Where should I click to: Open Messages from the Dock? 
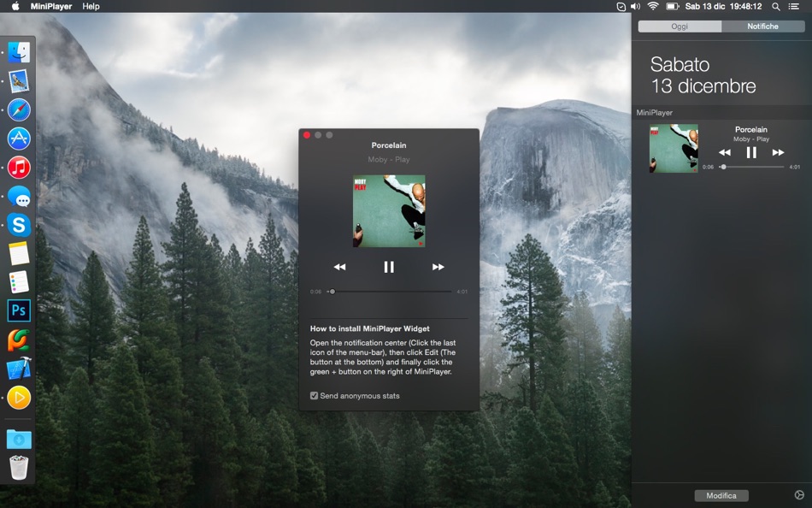[x=19, y=196]
